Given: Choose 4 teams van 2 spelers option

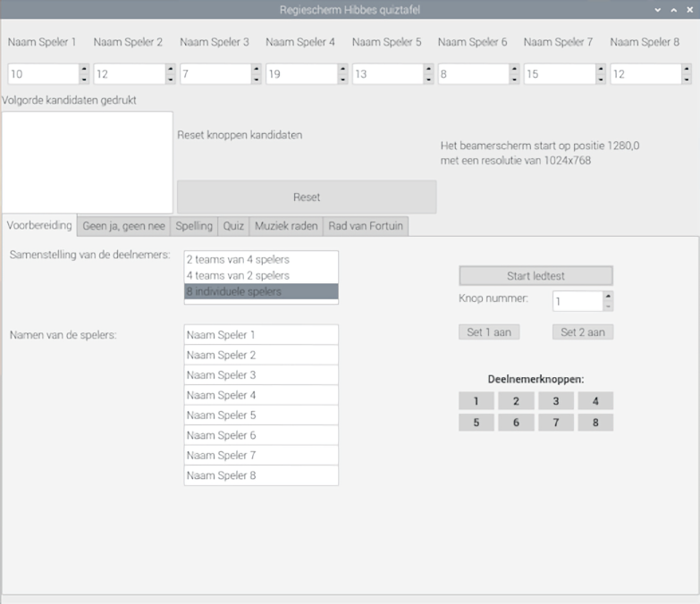Looking at the screenshot, I should point(261,275).
